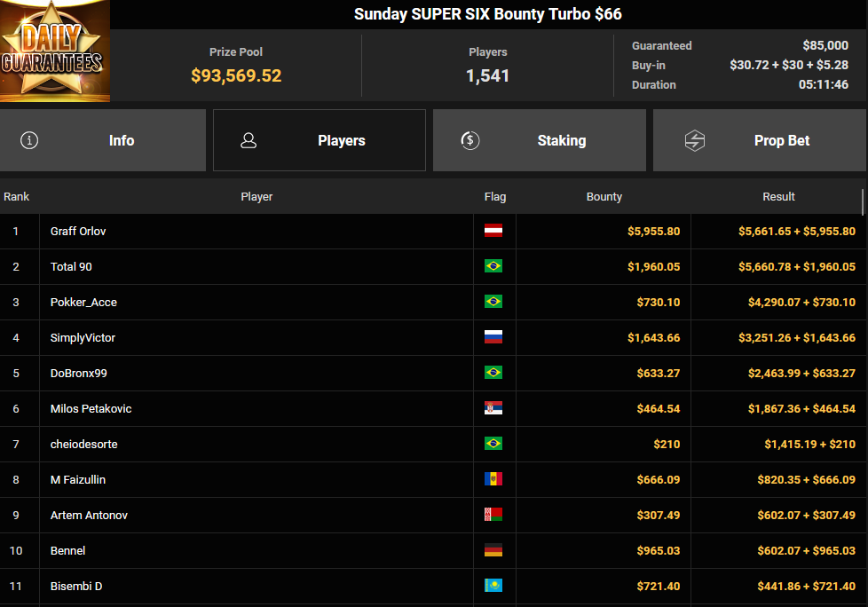Click Milos Petakovic player name
This screenshot has height=607, width=868.
(91, 408)
